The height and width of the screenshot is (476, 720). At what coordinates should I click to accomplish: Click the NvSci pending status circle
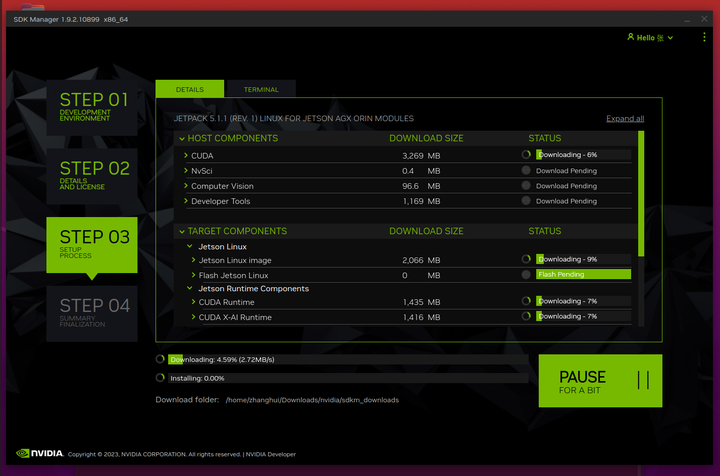526,170
